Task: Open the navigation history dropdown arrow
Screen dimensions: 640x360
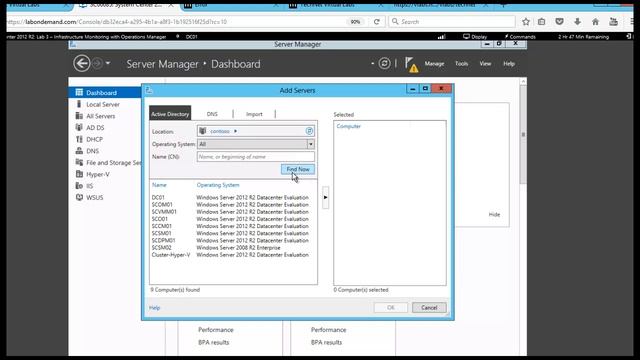Action: point(108,63)
